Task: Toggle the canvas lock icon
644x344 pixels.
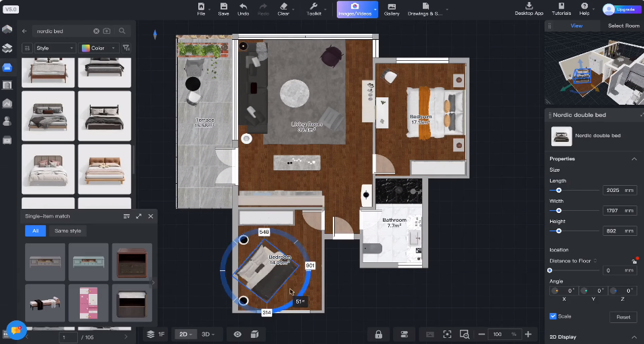Action: click(378, 334)
